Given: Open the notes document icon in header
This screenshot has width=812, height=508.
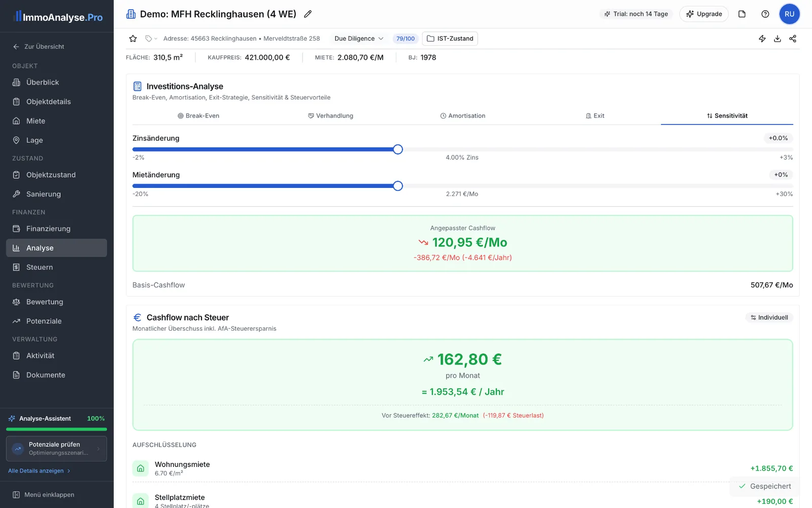Looking at the screenshot, I should [742, 14].
